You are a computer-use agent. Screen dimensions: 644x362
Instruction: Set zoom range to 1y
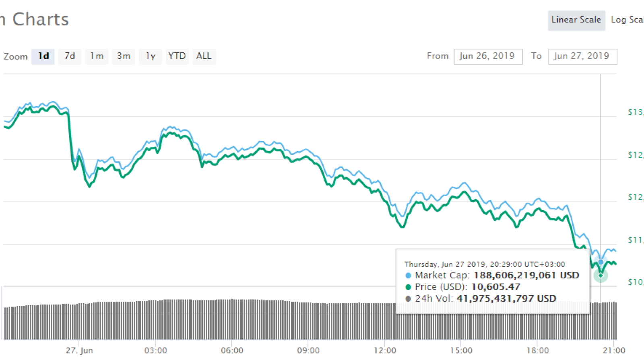coord(151,56)
